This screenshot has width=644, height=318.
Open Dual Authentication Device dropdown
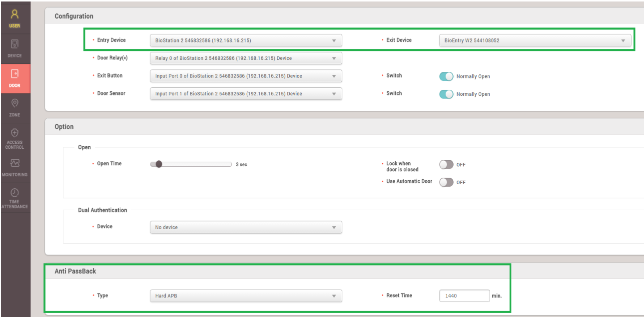coord(246,227)
